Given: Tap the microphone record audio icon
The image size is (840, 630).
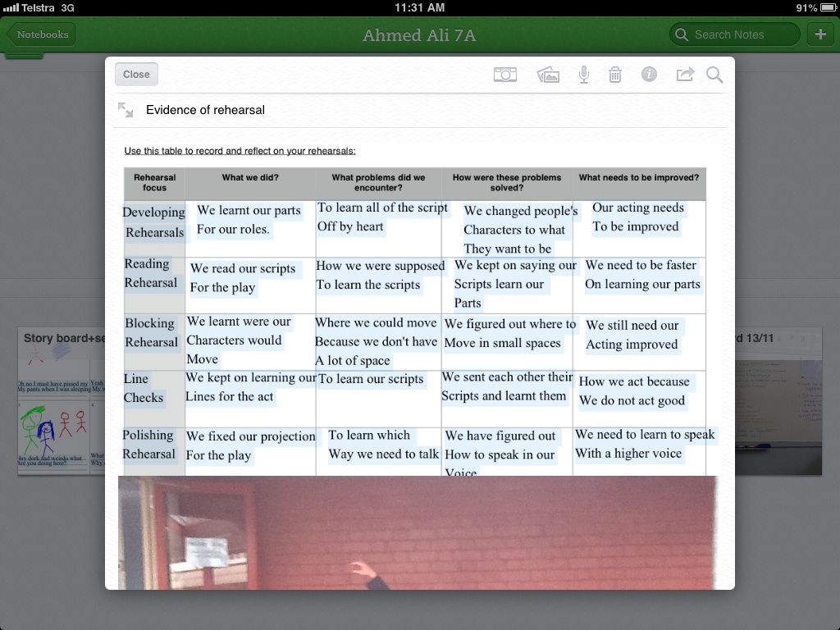Looking at the screenshot, I should [583, 75].
